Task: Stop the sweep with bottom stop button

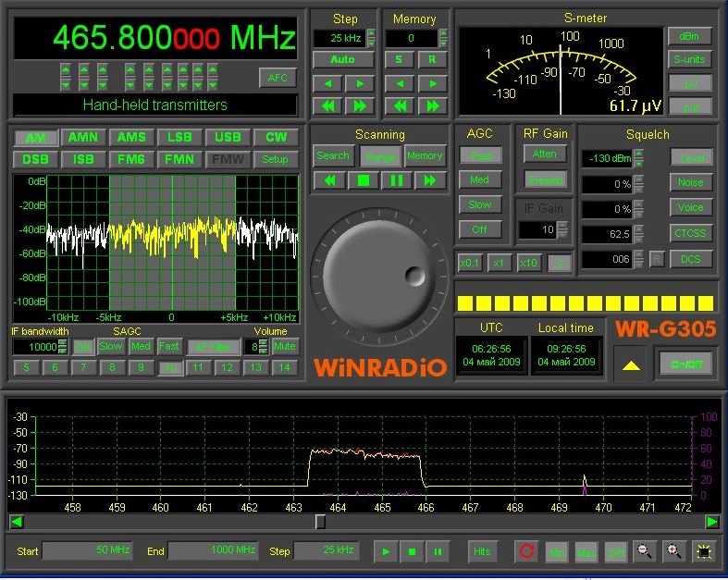Action: [412, 551]
